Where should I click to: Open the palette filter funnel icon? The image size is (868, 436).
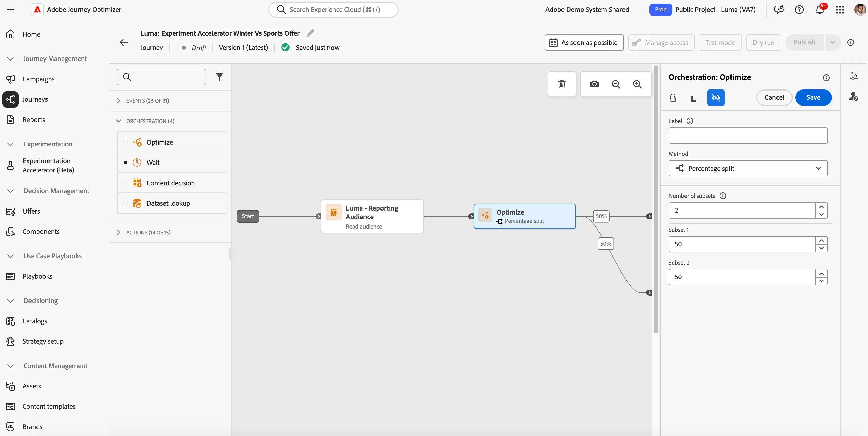219,77
